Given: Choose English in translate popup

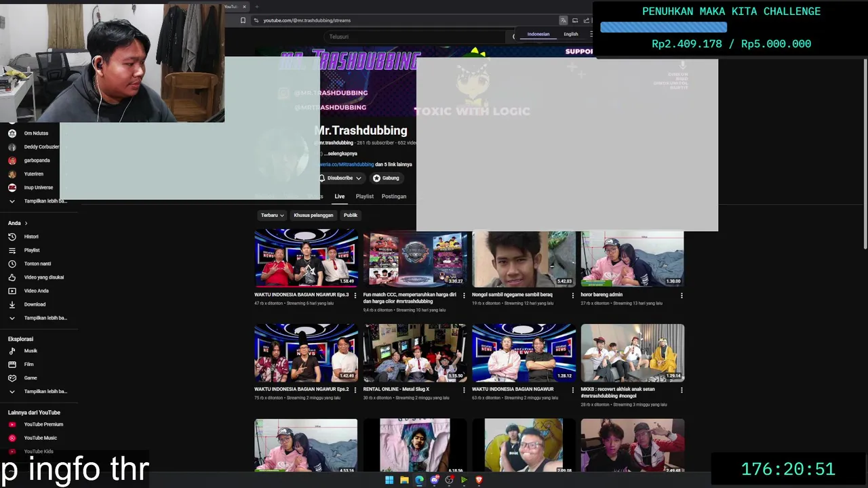Looking at the screenshot, I should 571,35.
